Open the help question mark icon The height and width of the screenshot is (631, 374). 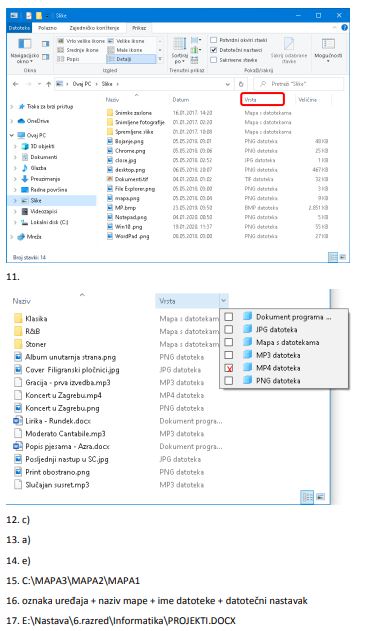coord(344,28)
